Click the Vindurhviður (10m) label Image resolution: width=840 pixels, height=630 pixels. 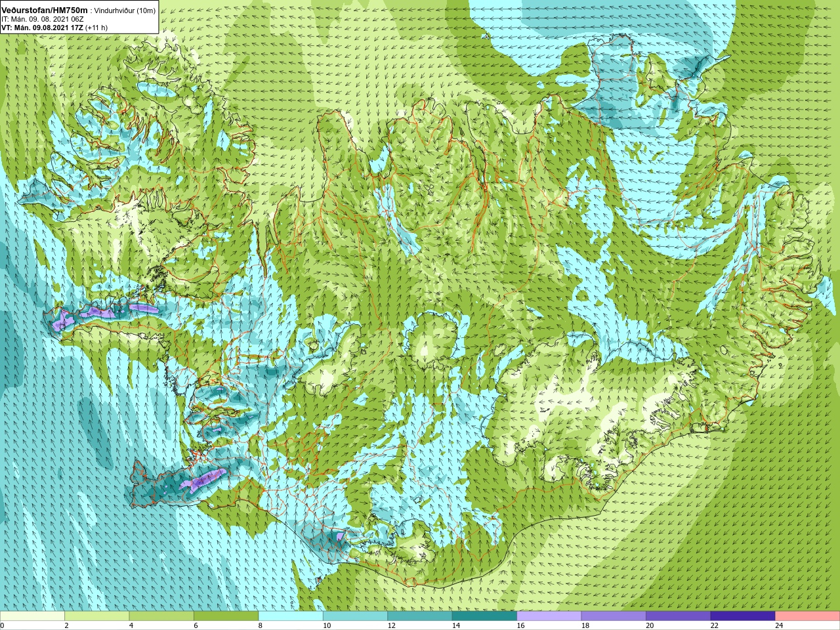(x=125, y=10)
